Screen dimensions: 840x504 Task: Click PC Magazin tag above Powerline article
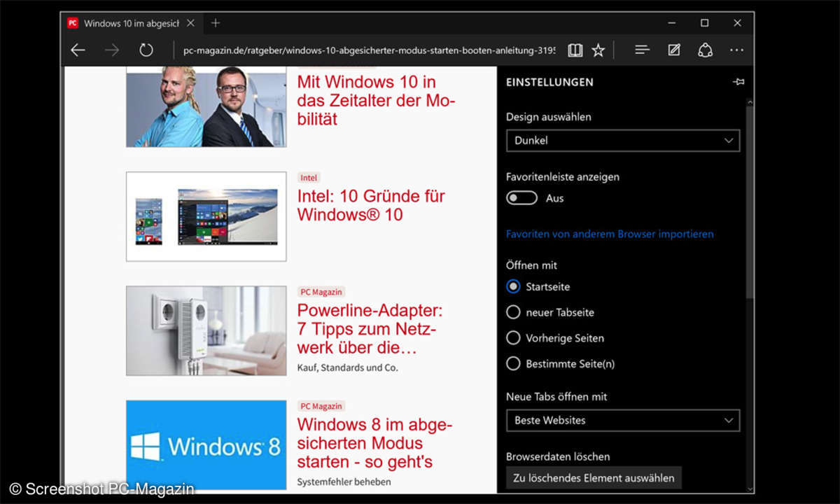pos(321,292)
